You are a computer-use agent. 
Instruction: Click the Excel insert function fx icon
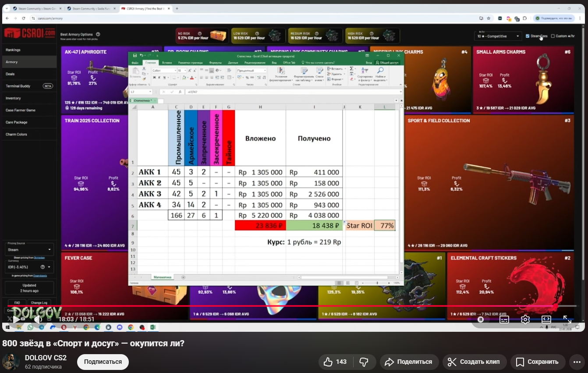pyautogui.click(x=179, y=92)
